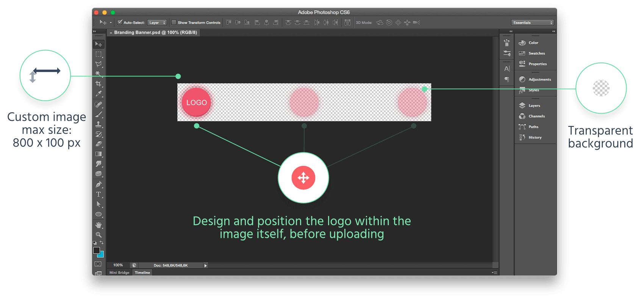This screenshot has height=303, width=644.
Task: Open the Paths panel
Action: click(x=533, y=127)
